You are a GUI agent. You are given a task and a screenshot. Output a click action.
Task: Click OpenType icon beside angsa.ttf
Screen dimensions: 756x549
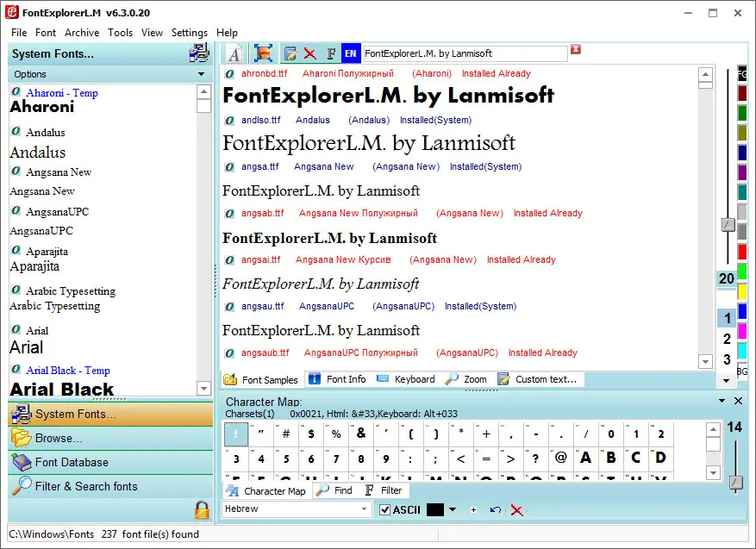click(229, 167)
